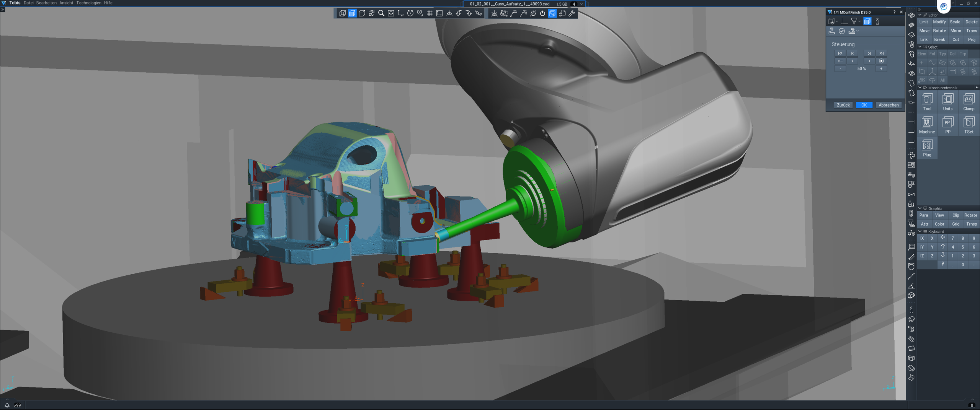This screenshot has height=410, width=980.
Task: Toggle the grid display icon
Action: point(430,13)
